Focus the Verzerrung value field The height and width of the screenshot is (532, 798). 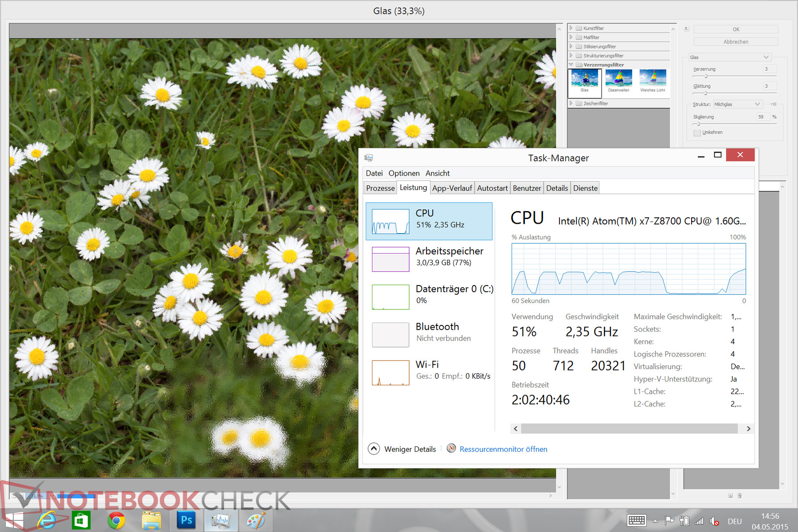click(770, 69)
